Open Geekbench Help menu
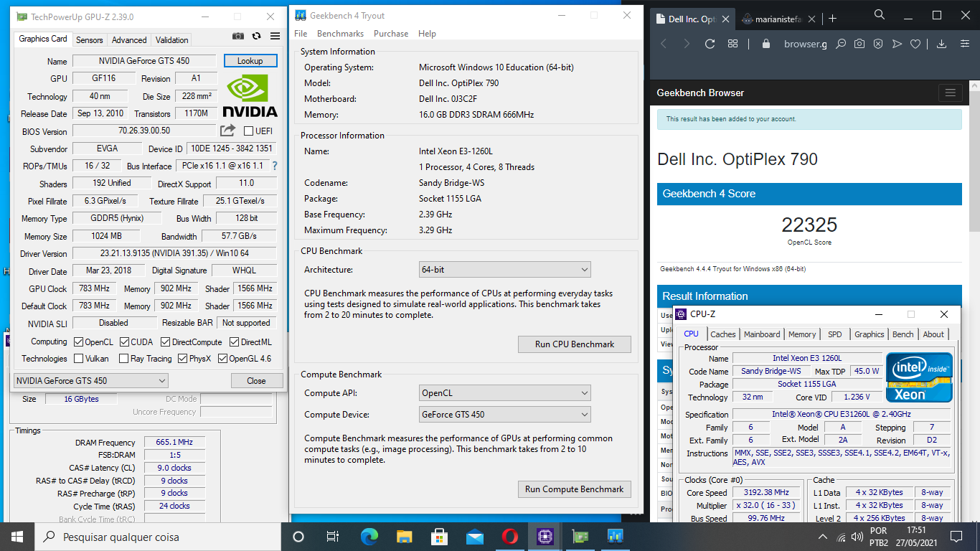980x551 pixels. 427,34
